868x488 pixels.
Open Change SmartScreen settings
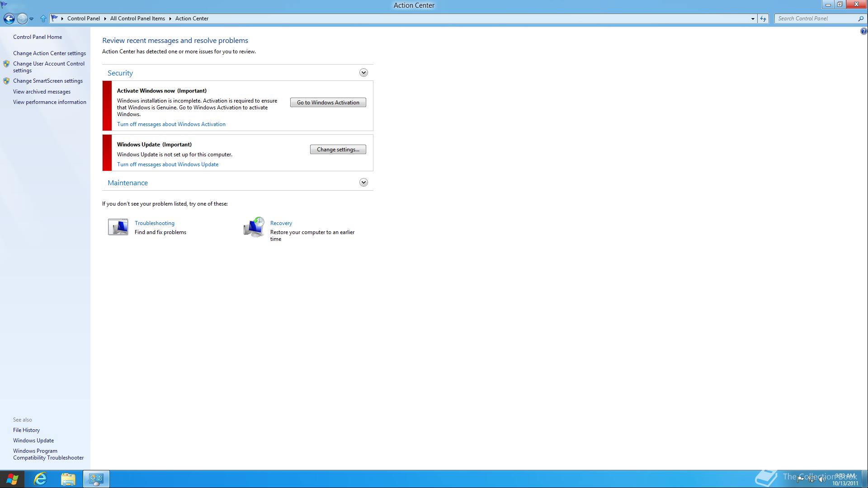[48, 81]
